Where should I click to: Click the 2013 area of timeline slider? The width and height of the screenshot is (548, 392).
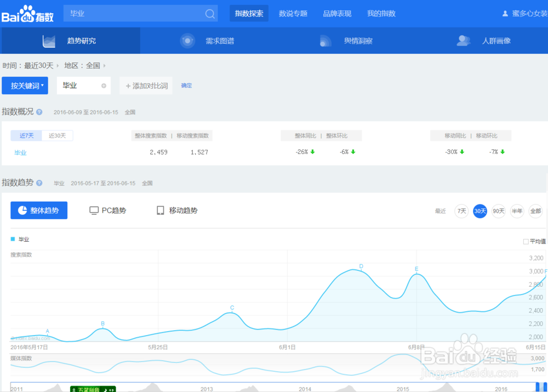[207, 389]
